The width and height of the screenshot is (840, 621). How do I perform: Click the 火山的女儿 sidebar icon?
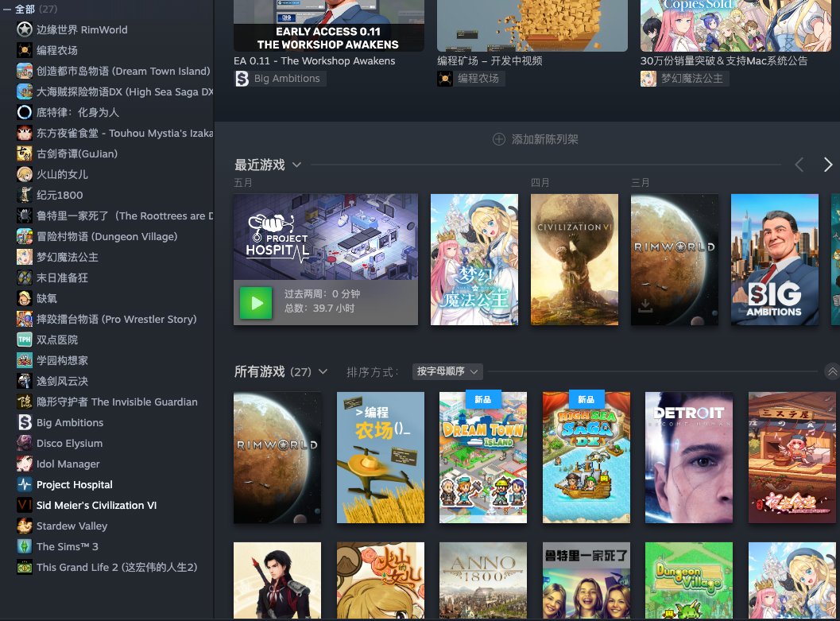click(x=24, y=174)
